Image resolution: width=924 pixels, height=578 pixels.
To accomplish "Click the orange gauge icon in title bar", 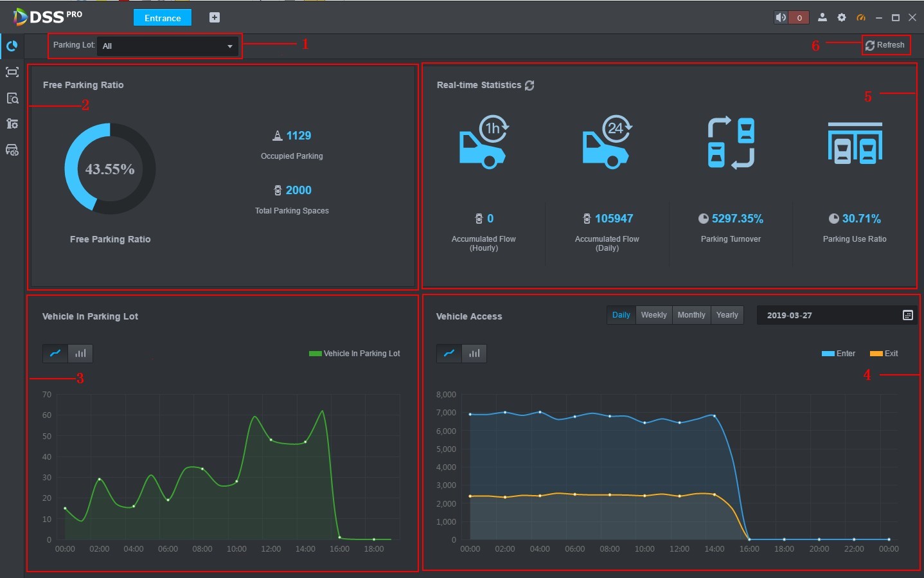I will pos(861,18).
